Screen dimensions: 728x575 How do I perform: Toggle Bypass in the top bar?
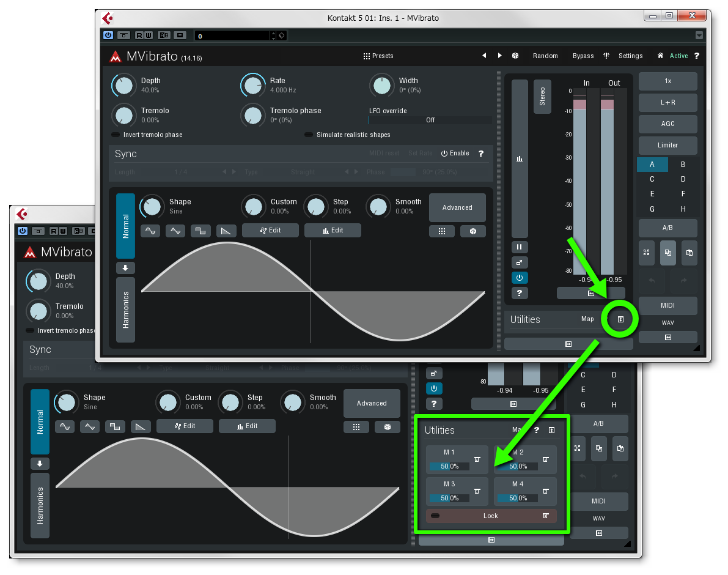click(x=583, y=56)
